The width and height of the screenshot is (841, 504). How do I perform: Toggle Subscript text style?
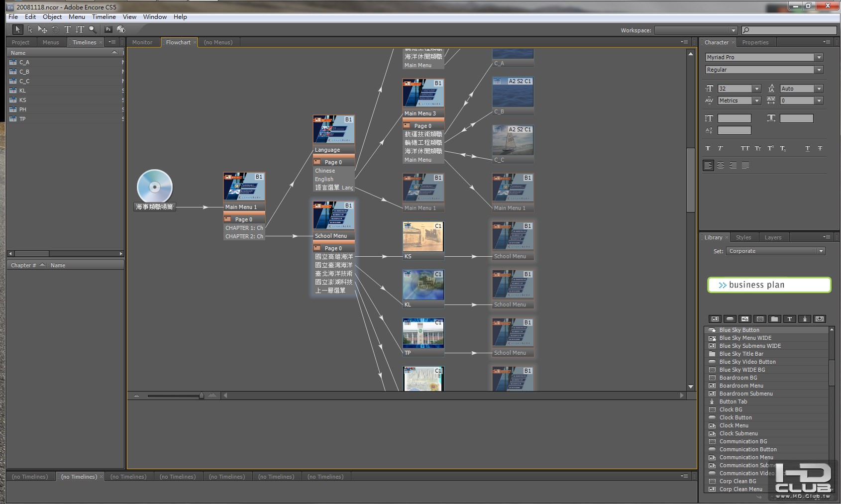783,148
